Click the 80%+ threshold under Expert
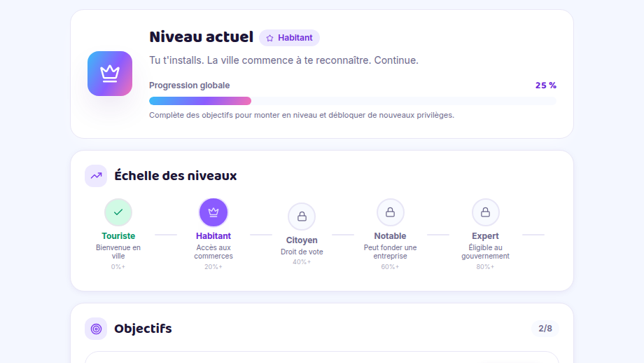Viewport: 644px width, 363px height. pos(486,267)
